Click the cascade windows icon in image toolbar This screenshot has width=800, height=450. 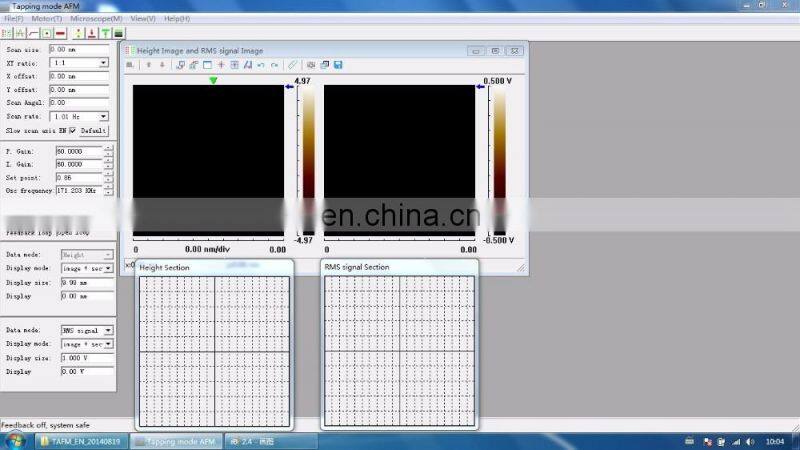(x=324, y=65)
